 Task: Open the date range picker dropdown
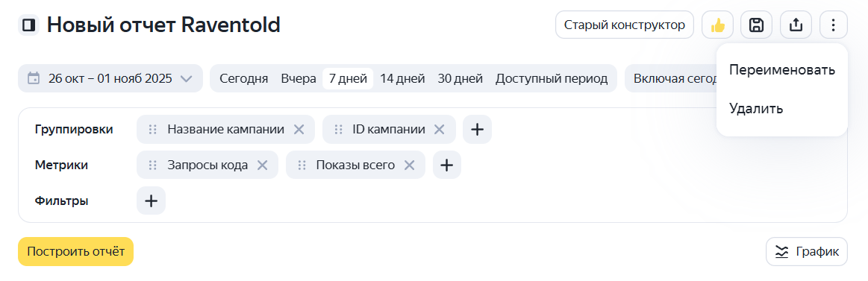pos(110,78)
